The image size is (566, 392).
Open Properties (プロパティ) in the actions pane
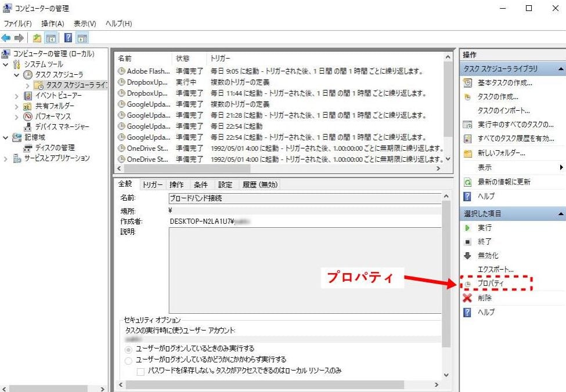click(x=491, y=284)
